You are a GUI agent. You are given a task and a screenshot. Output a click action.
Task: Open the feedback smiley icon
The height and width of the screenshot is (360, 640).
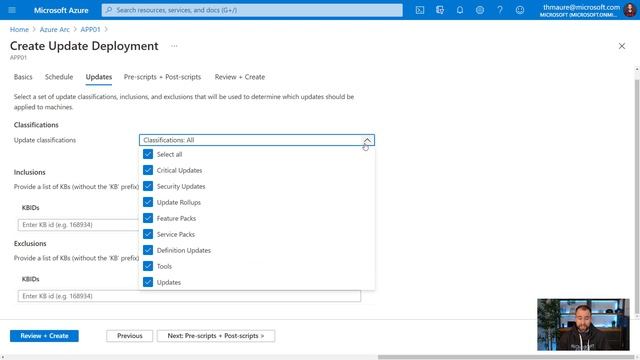[x=520, y=10]
